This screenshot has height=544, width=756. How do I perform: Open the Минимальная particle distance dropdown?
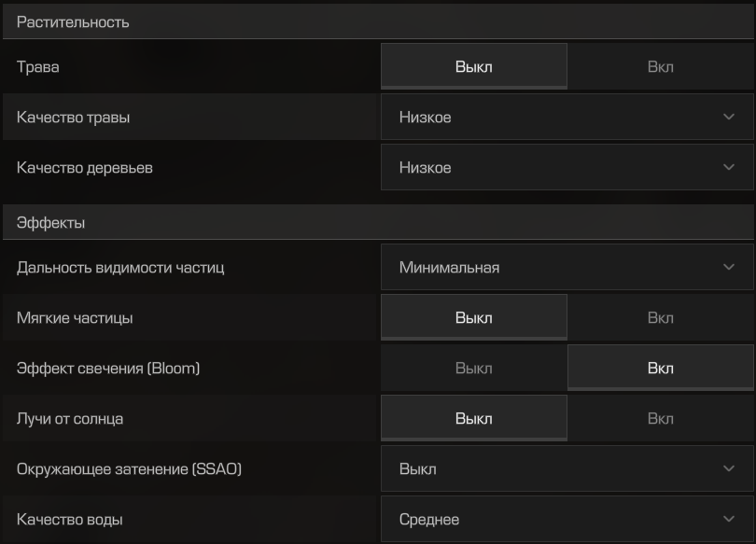[567, 267]
